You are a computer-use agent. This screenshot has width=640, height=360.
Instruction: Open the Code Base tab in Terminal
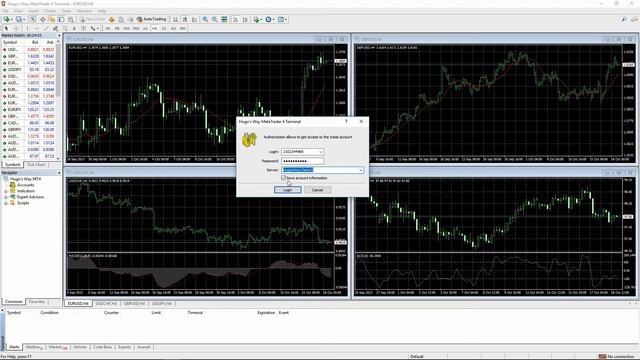102,347
